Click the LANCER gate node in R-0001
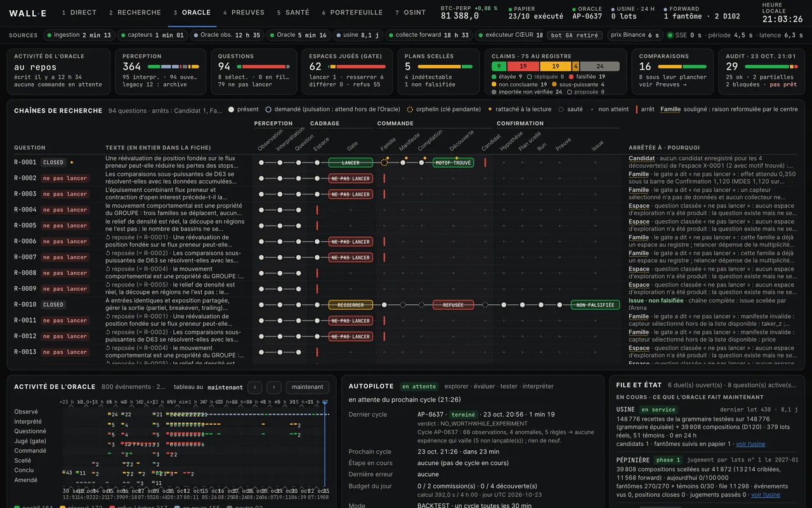Screen dimensions: 812x508 pyautogui.click(x=351, y=163)
